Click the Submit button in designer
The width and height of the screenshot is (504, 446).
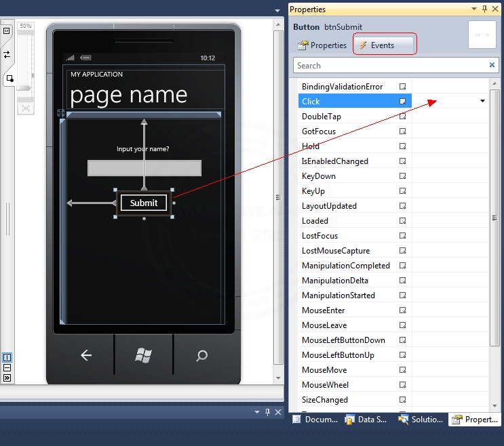[x=144, y=203]
